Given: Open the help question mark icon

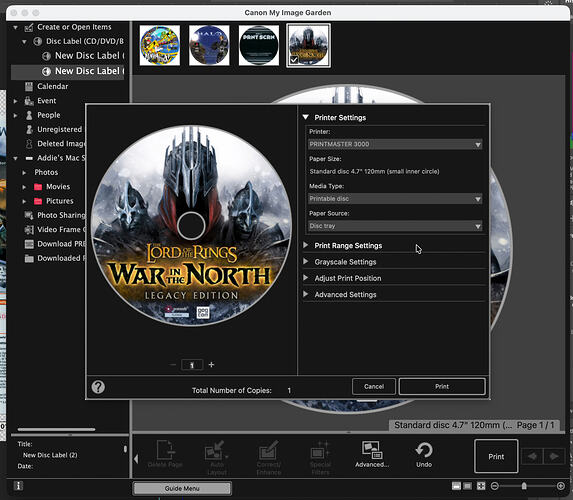Looking at the screenshot, I should point(98,386).
